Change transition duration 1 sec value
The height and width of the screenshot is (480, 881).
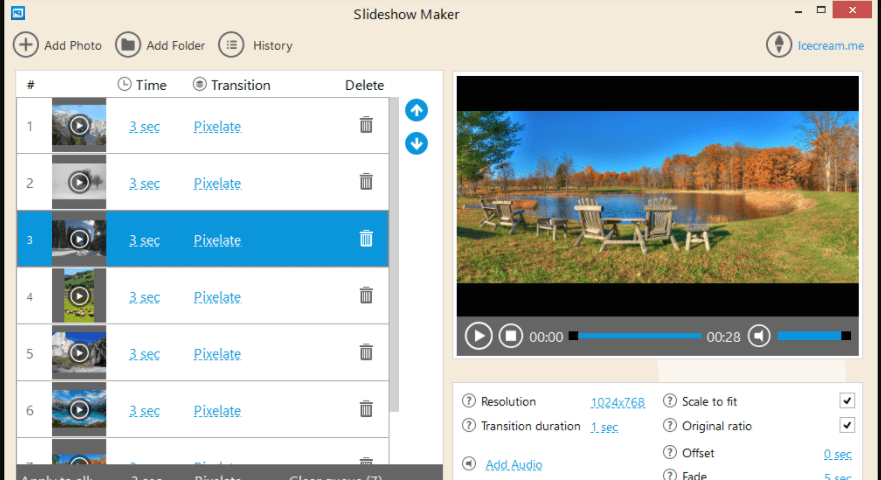[605, 427]
